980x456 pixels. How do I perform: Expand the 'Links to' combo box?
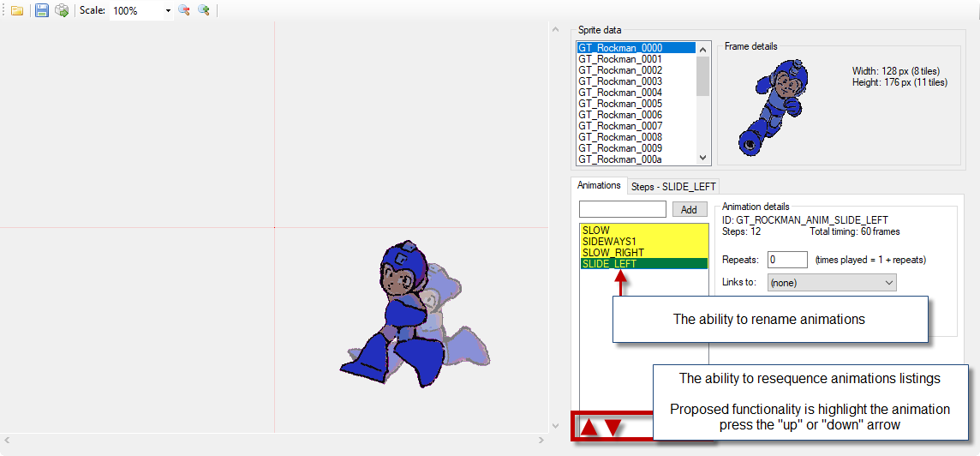(x=888, y=282)
